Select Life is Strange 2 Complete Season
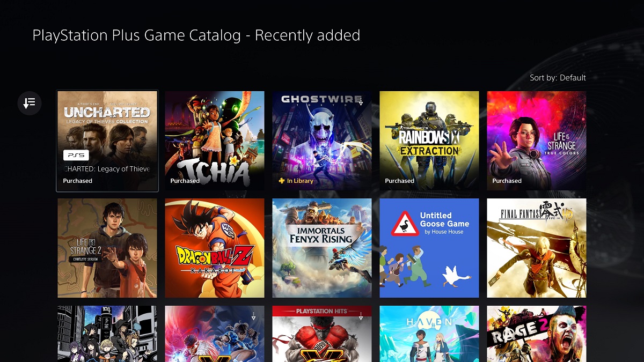Viewport: 644px width, 362px height. point(107,248)
